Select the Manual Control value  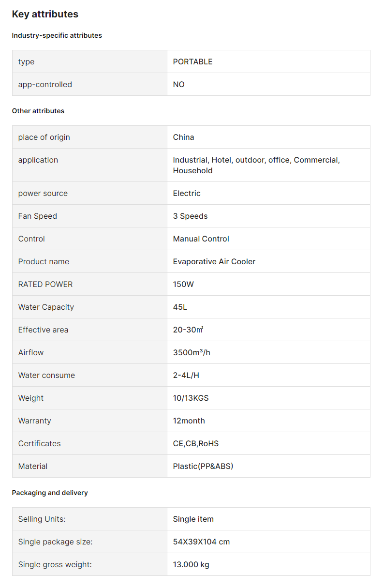click(201, 239)
